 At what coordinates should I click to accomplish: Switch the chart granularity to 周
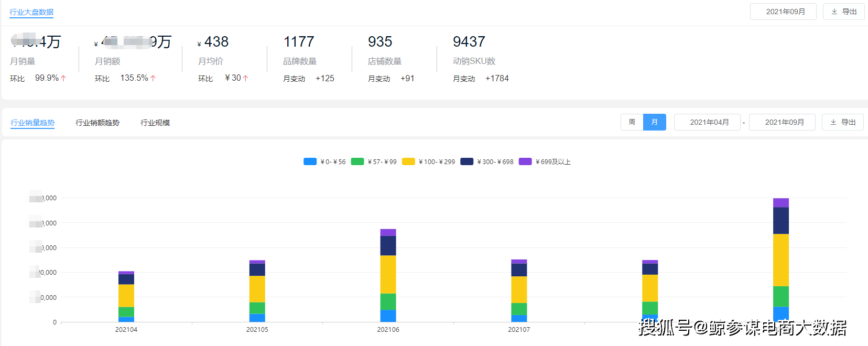pyautogui.click(x=632, y=122)
